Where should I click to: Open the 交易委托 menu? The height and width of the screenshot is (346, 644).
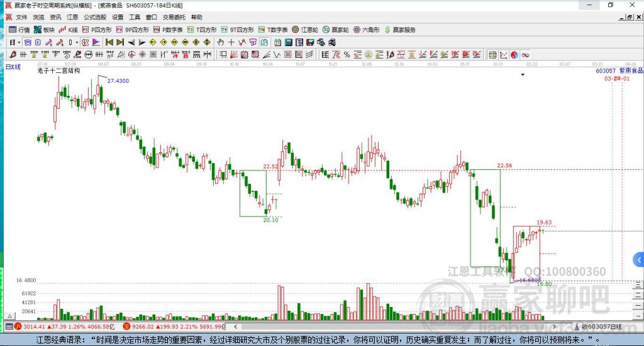click(x=174, y=17)
